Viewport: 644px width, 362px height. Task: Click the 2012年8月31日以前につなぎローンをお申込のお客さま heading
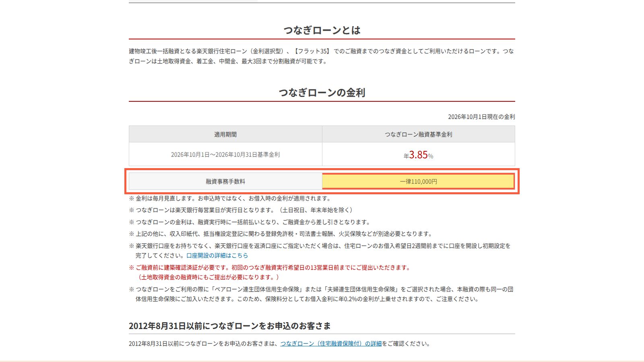[230, 326]
